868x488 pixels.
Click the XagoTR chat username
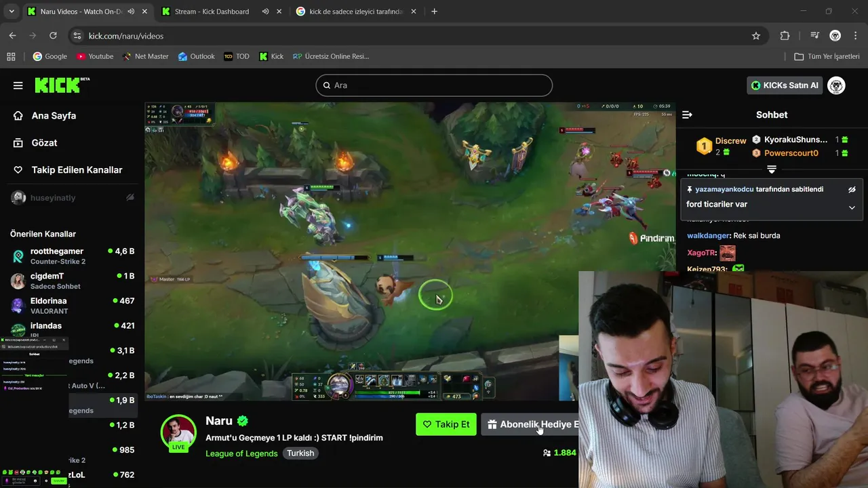click(x=701, y=253)
